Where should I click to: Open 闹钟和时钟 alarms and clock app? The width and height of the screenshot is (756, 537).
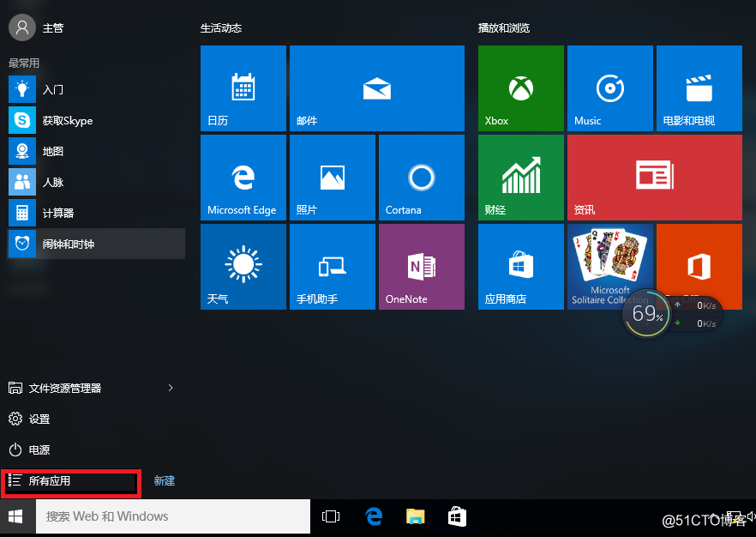(x=96, y=244)
